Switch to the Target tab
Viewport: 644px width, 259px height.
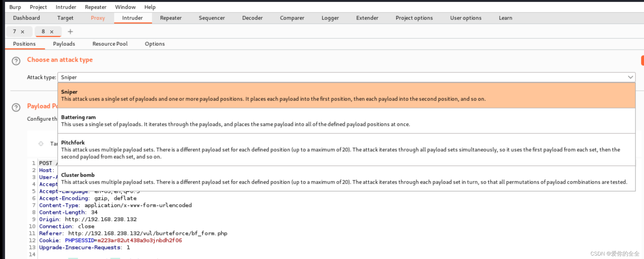coord(65,18)
